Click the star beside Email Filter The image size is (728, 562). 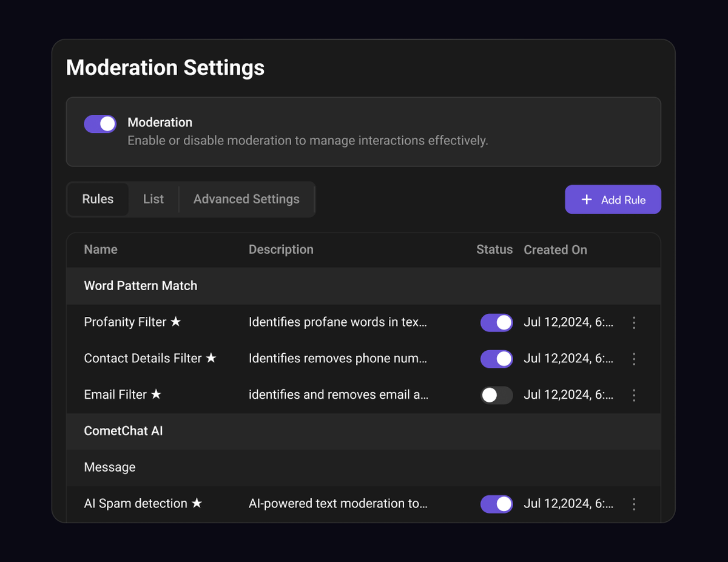click(156, 394)
